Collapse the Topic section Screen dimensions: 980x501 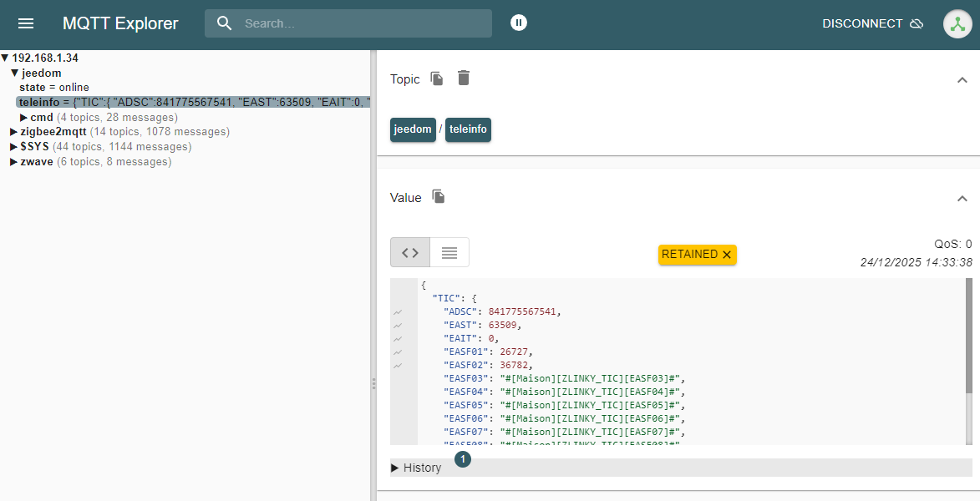(962, 80)
